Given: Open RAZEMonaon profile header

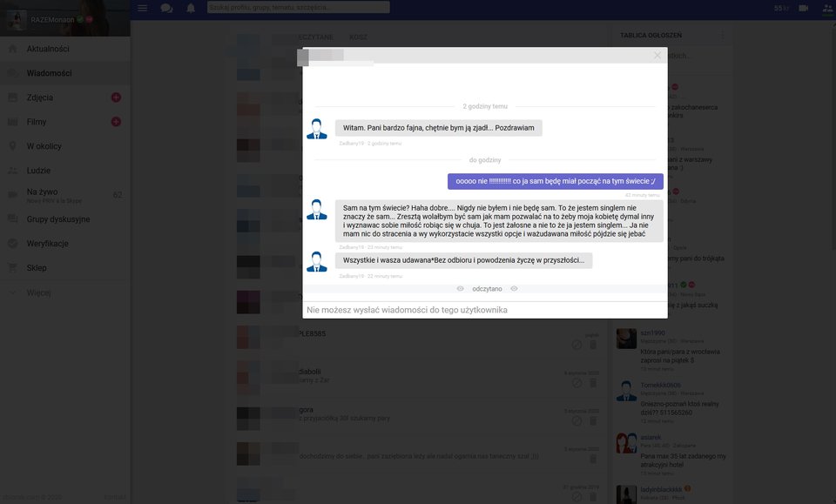Looking at the screenshot, I should (54, 18).
